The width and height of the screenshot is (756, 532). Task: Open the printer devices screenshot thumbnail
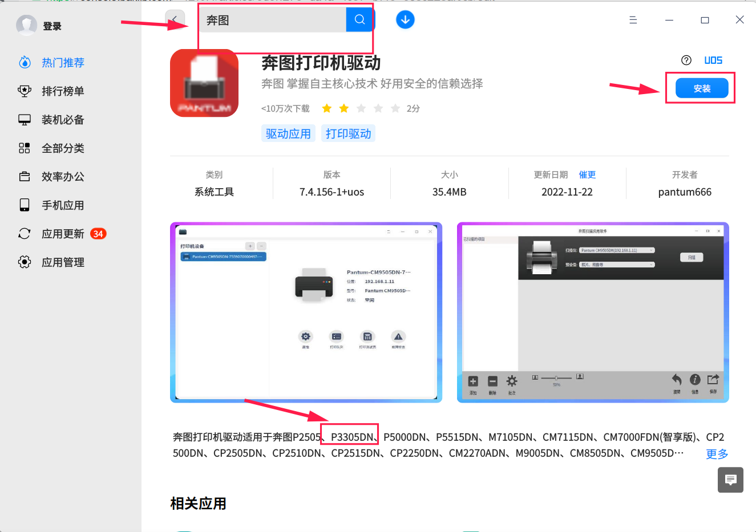(306, 312)
